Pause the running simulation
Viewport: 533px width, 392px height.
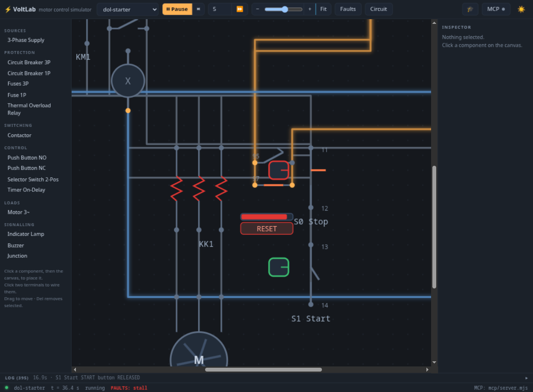point(177,9)
